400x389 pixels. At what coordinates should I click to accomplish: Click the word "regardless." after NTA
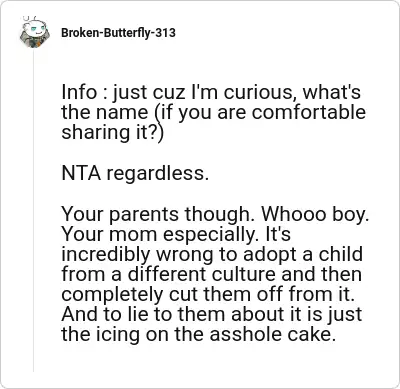pyautogui.click(x=157, y=174)
